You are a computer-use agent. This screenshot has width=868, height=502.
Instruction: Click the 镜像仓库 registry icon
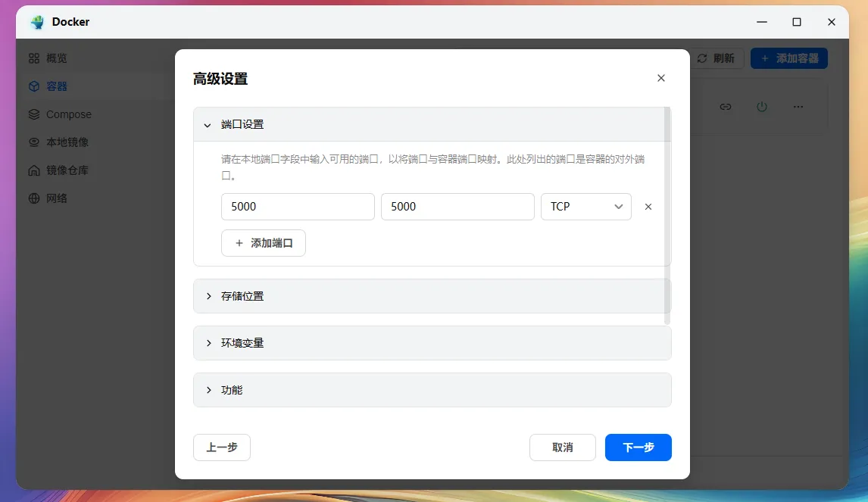(34, 170)
